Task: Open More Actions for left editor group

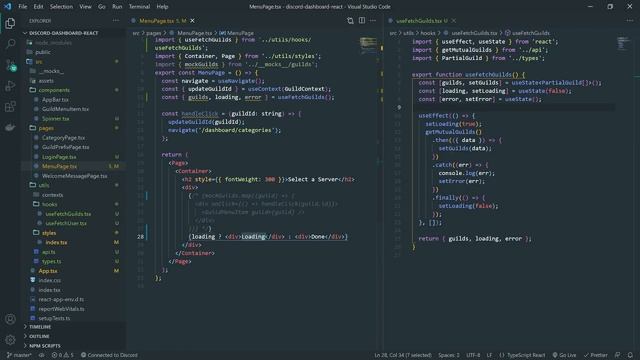Action: click(373, 20)
